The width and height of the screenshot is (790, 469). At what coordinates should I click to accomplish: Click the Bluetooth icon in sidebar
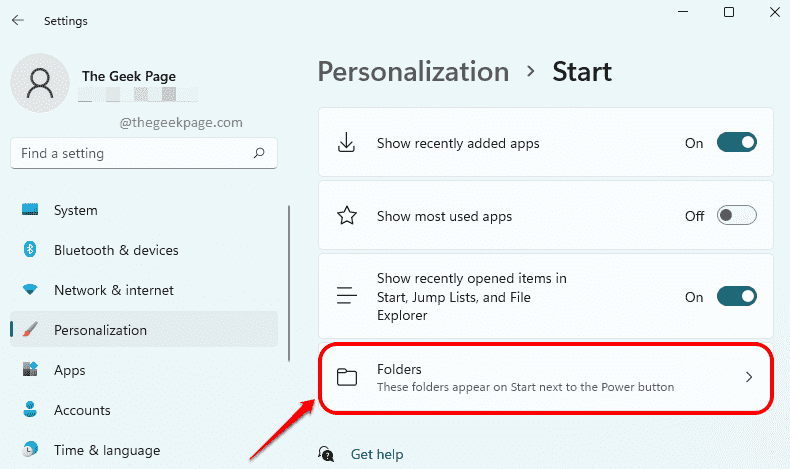coord(30,249)
